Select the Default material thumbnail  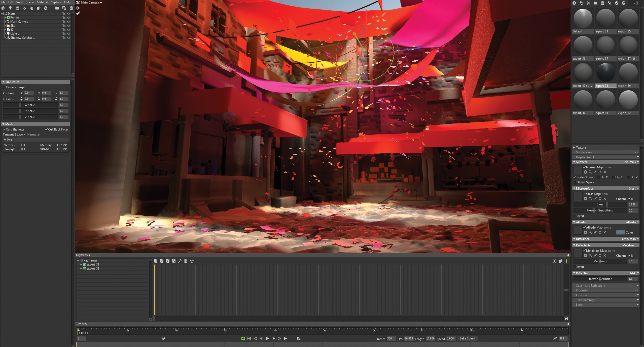583,18
